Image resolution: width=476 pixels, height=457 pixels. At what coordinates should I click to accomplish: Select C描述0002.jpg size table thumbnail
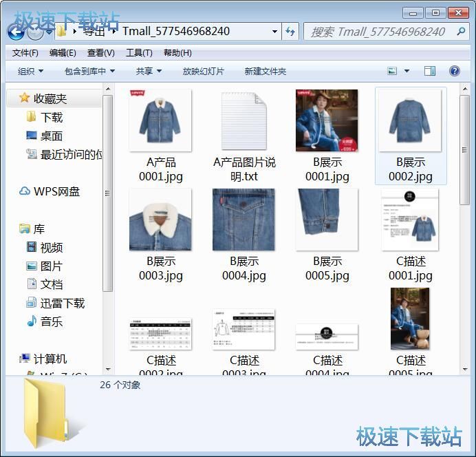(x=160, y=334)
